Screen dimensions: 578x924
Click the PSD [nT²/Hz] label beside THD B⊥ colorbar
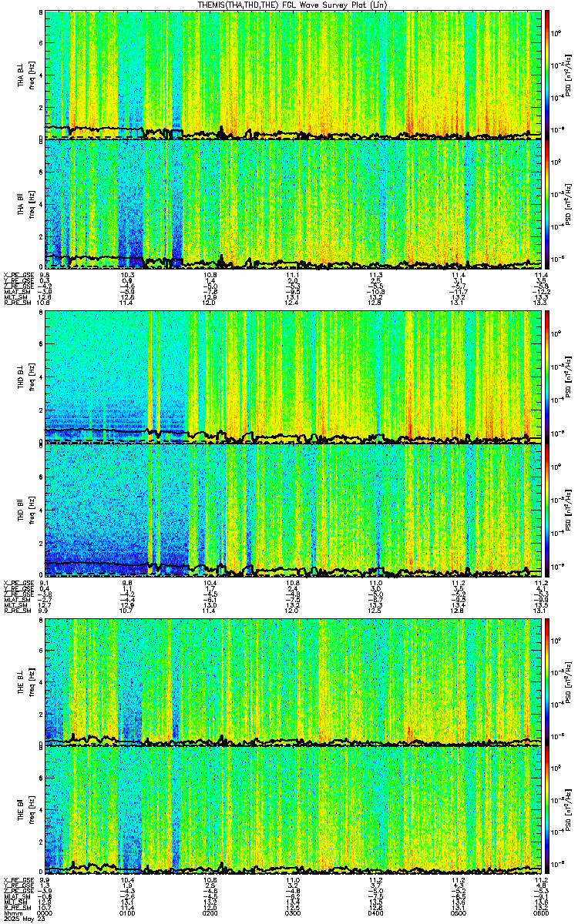click(570, 378)
